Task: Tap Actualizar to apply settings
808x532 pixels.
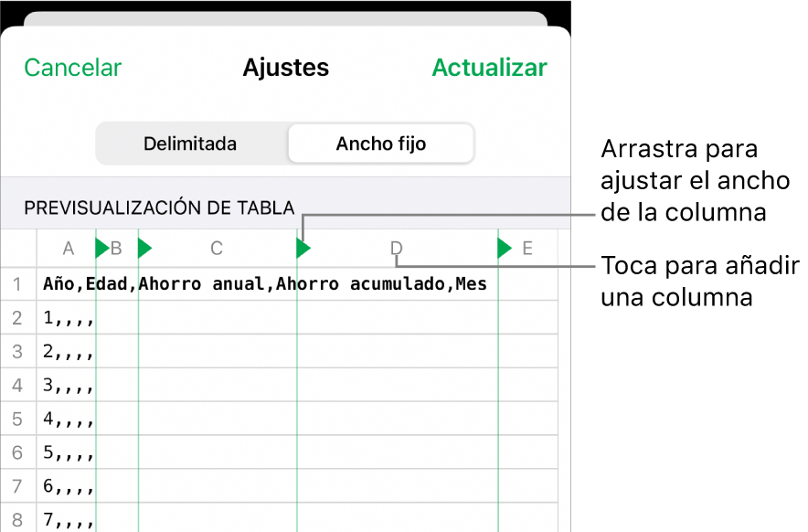Action: pyautogui.click(x=490, y=68)
